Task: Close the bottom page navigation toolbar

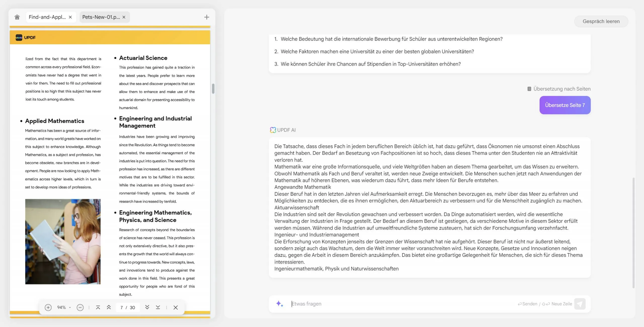Action: pyautogui.click(x=176, y=307)
